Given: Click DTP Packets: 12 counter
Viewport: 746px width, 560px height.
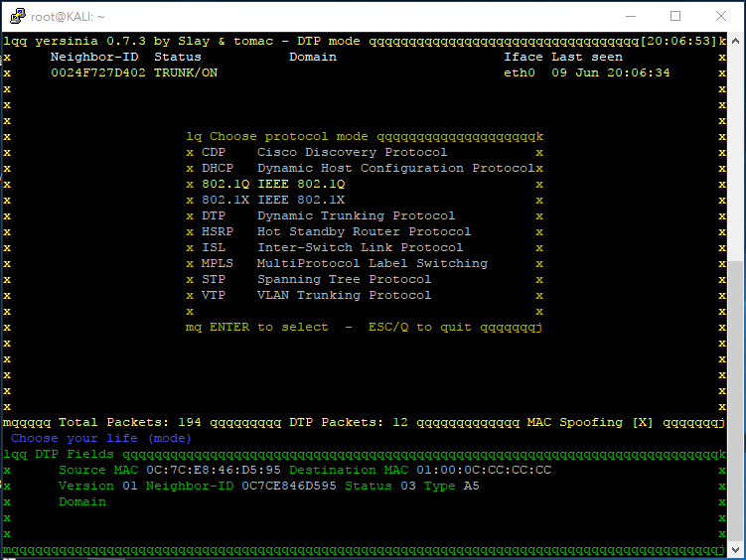Looking at the screenshot, I should click(349, 423).
